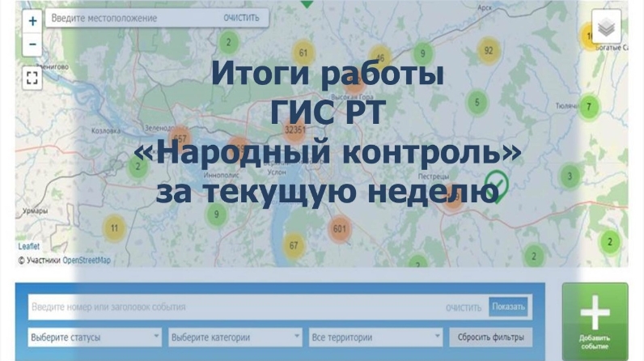Toggle fullscreen map view
Screen dimensions: 644x361
32,78
